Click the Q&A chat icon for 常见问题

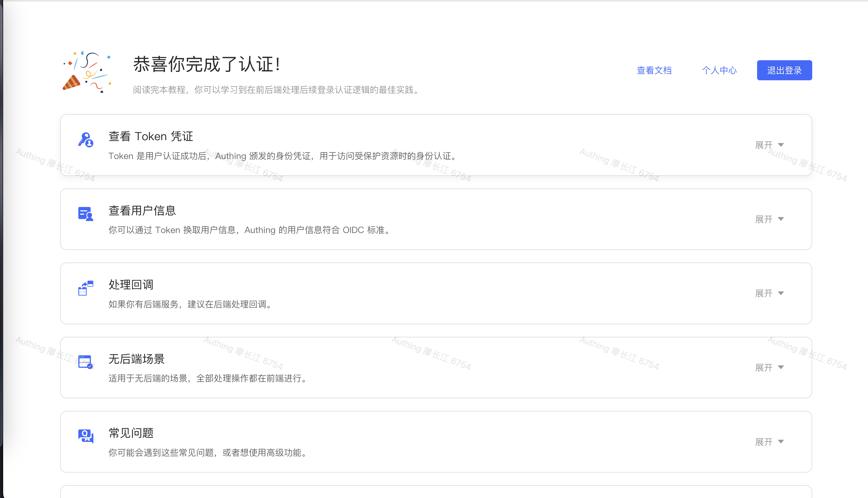(86, 436)
